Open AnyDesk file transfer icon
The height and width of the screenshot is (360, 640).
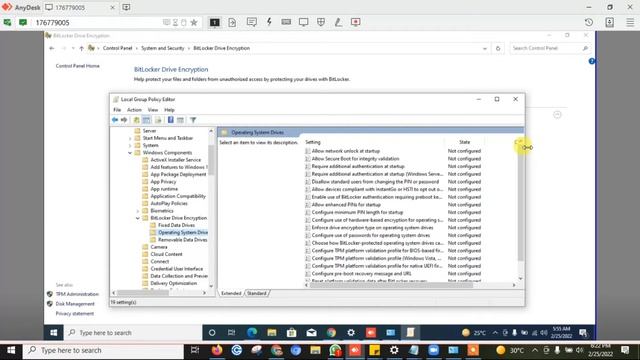pos(232,22)
